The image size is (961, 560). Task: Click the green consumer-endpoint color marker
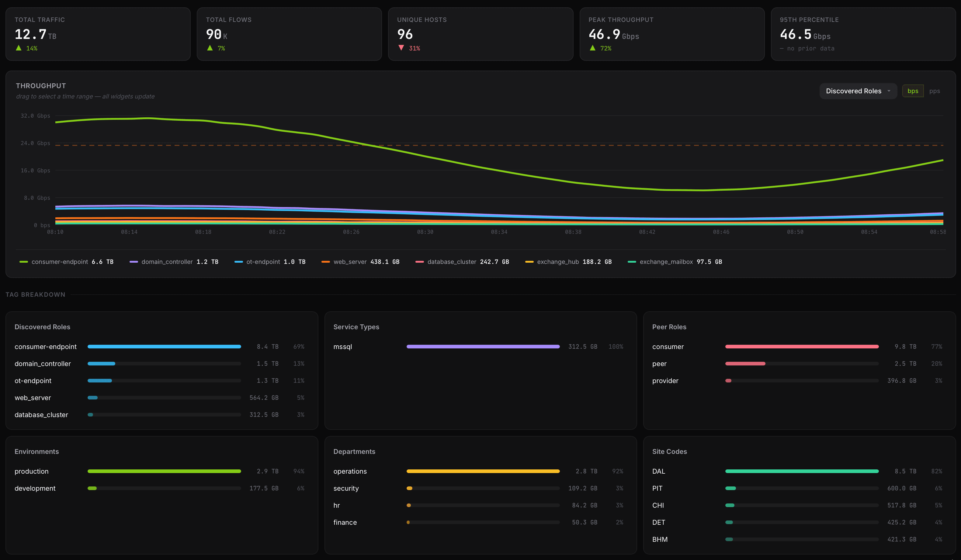pos(24,262)
